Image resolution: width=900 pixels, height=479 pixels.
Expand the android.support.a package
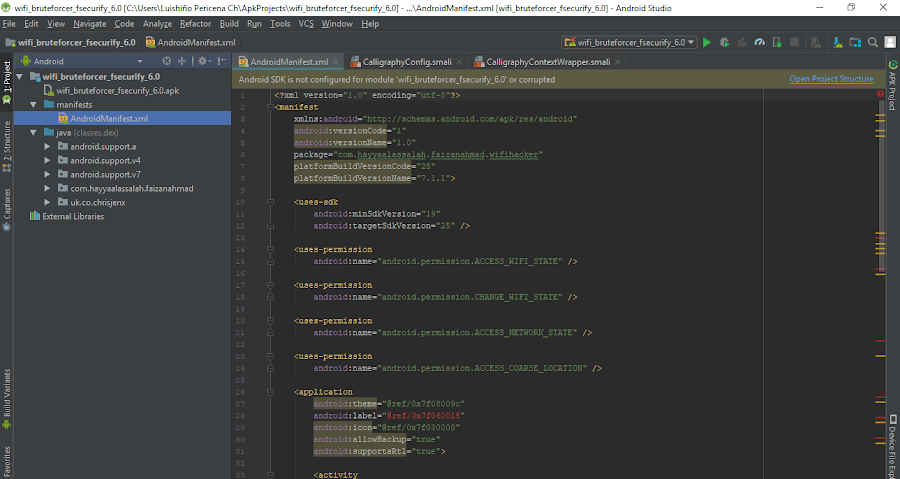point(48,146)
